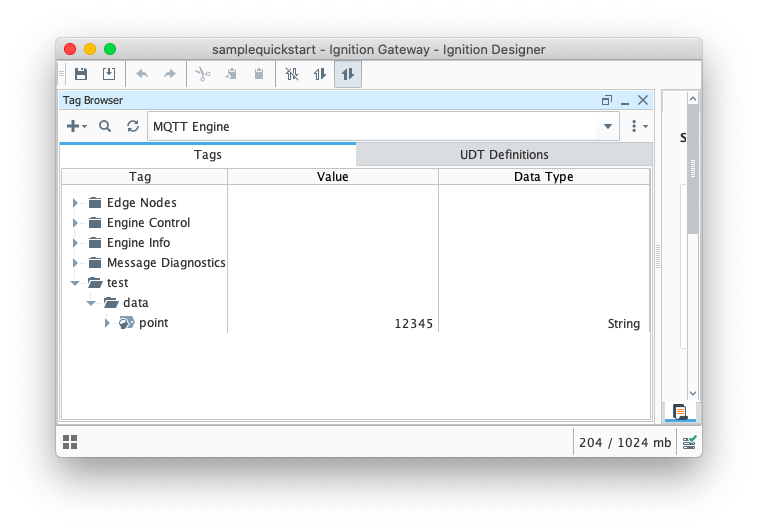Click the Undo arrow icon
Screen dimensions: 758x531
[x=142, y=74]
